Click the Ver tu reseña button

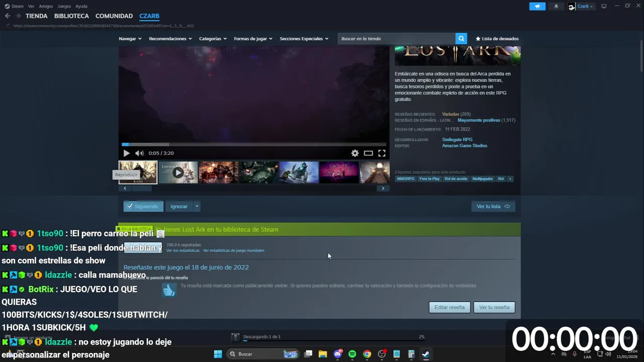pyautogui.click(x=494, y=307)
